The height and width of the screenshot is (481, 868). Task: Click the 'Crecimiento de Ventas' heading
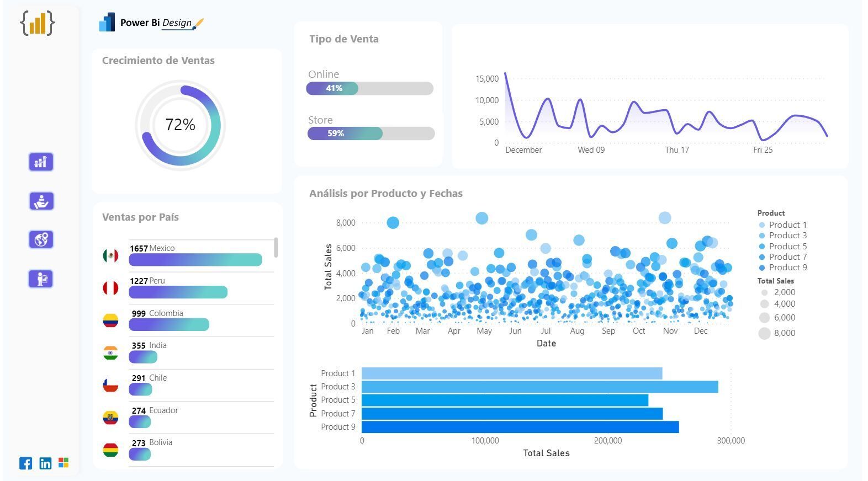(x=158, y=61)
